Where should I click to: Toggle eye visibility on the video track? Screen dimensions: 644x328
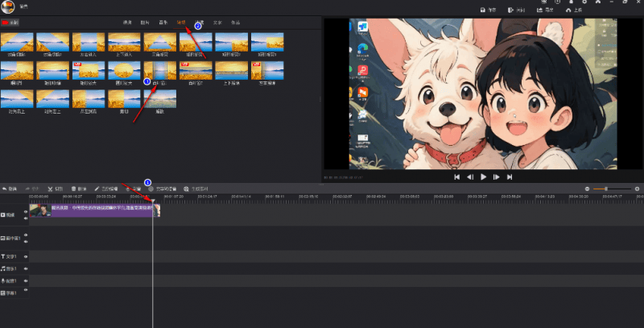pos(26,211)
